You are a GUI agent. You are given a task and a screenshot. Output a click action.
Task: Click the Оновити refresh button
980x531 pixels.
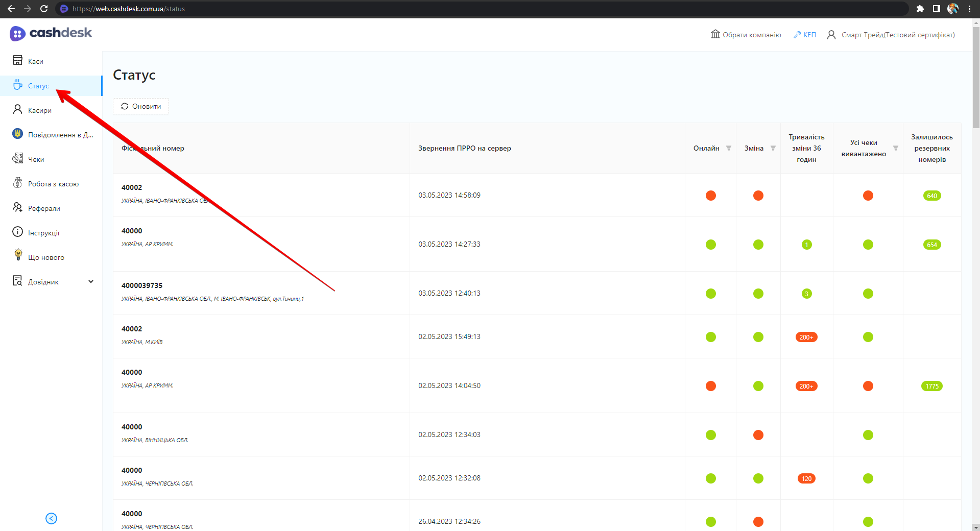(141, 106)
